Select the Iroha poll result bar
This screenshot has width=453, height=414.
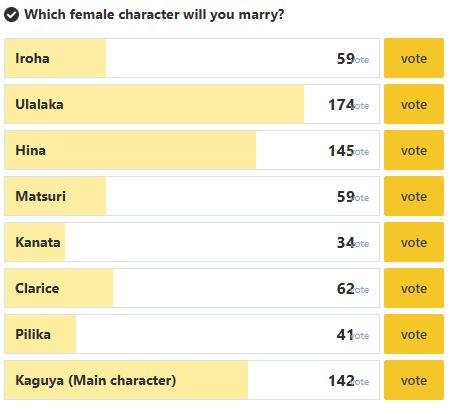[192, 58]
